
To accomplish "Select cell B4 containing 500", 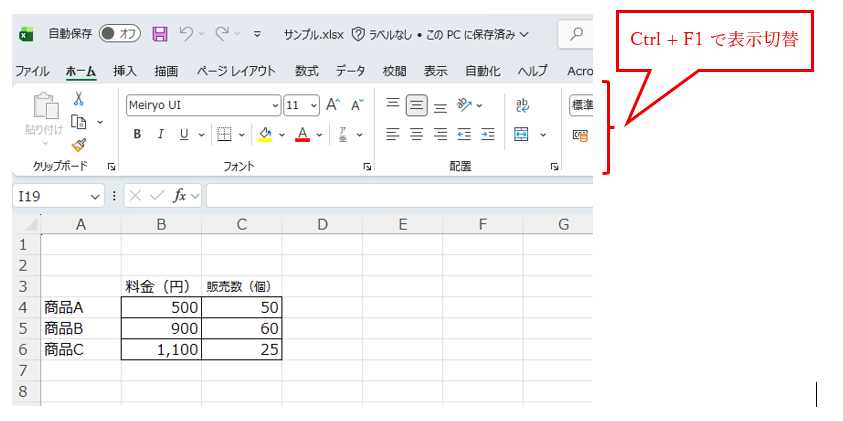I will pos(161,307).
